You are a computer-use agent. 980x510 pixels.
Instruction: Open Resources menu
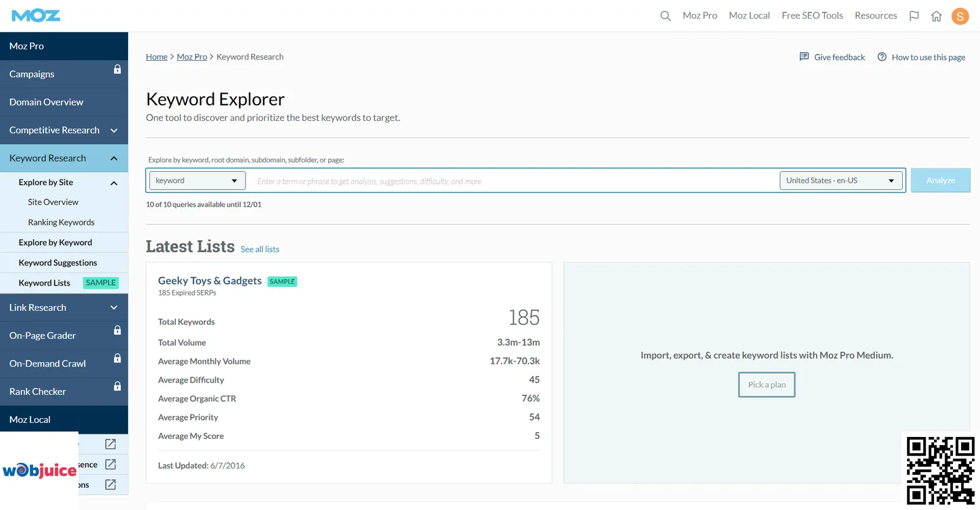tap(876, 15)
